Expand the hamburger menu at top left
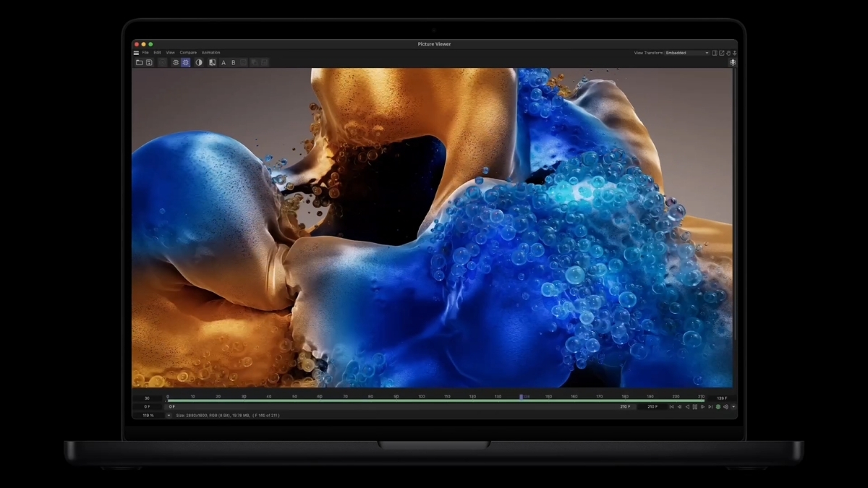 pyautogui.click(x=136, y=53)
